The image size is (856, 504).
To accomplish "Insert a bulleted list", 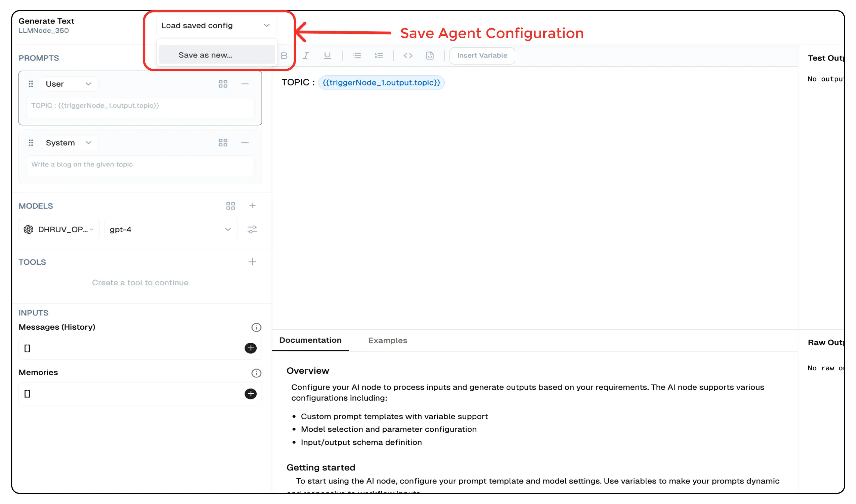I will click(357, 55).
